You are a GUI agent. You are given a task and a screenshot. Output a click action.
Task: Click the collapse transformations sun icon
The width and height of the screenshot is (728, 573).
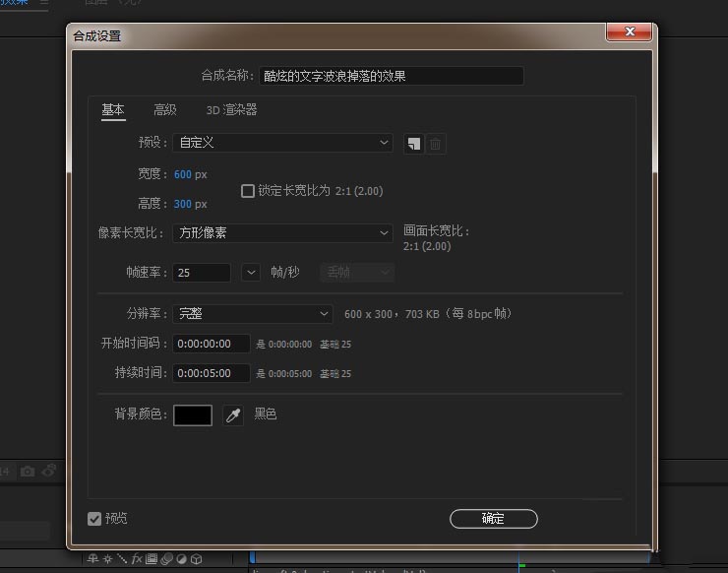pyautogui.click(x=107, y=558)
